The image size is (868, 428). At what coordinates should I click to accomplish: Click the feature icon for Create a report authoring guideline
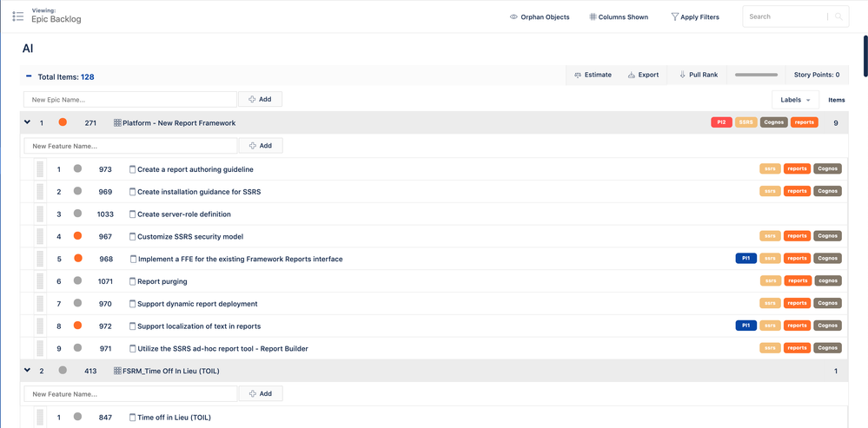tap(132, 169)
